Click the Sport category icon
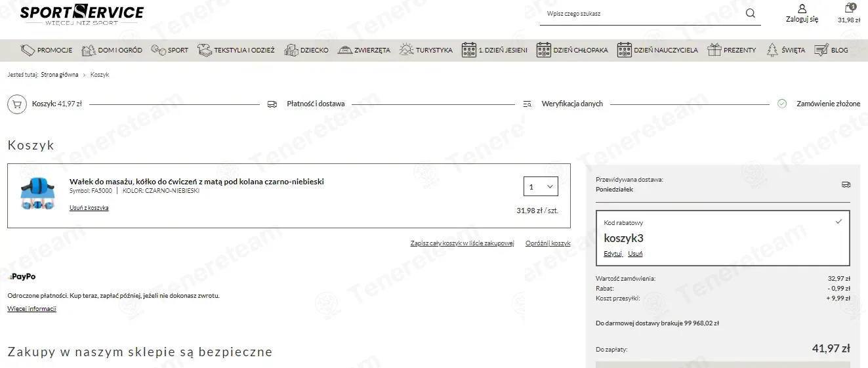Image resolution: width=868 pixels, height=368 pixels. tap(158, 50)
